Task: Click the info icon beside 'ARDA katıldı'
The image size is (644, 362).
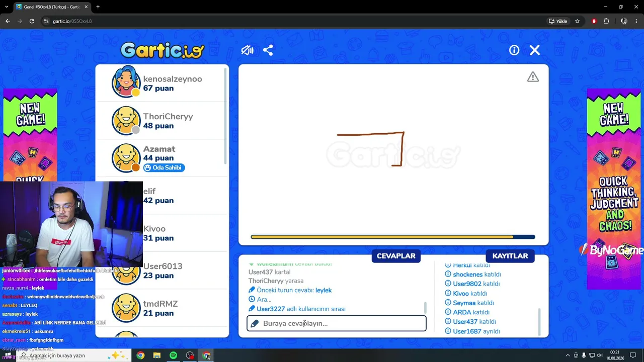Action: point(448,312)
